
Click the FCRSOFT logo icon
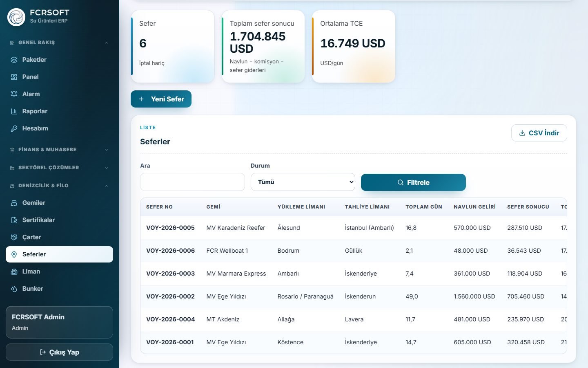tap(16, 17)
